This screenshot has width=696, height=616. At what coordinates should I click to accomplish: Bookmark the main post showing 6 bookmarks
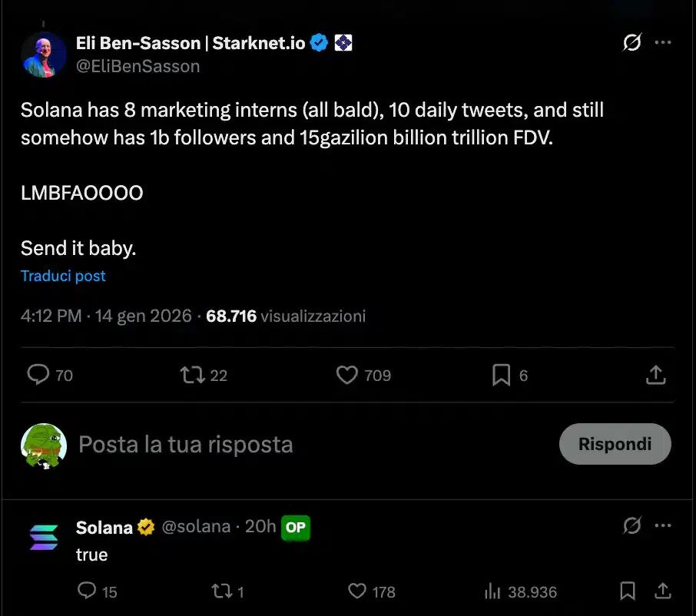pos(501,375)
